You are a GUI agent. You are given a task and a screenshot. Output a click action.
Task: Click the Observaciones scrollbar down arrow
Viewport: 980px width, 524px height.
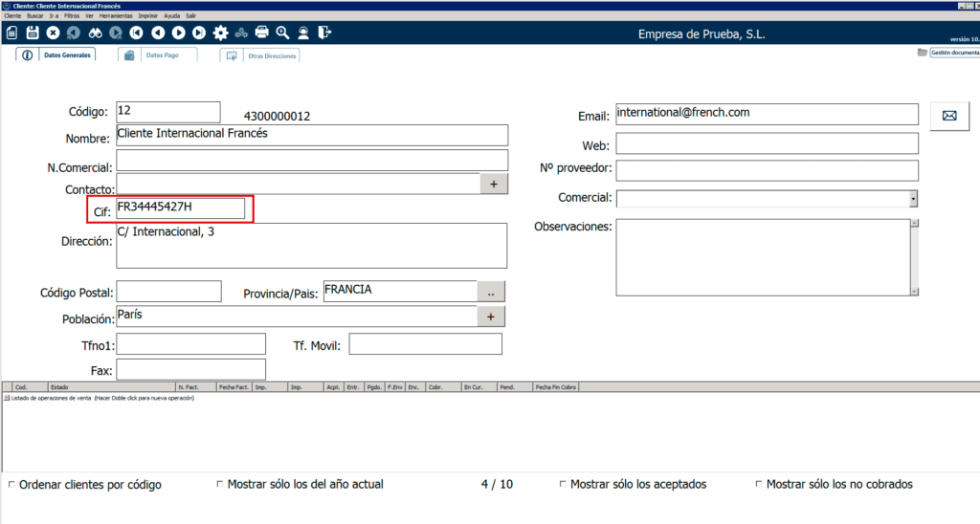click(x=914, y=291)
